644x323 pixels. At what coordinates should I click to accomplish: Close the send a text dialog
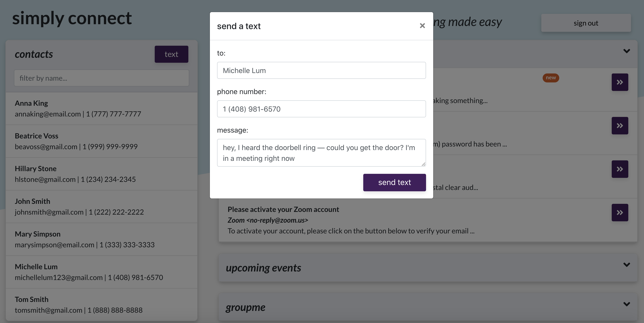(422, 26)
